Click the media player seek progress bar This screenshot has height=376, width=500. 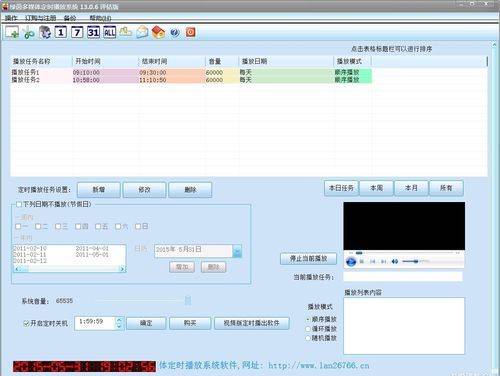[x=404, y=253]
